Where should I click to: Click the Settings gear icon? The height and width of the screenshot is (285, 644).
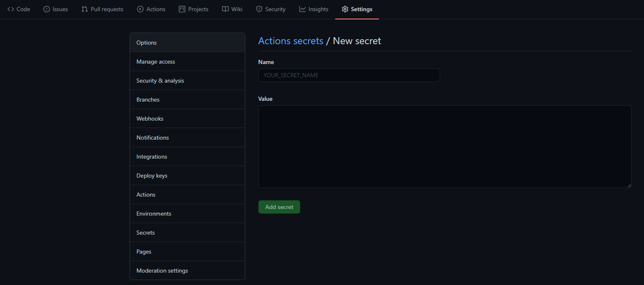[x=345, y=9]
